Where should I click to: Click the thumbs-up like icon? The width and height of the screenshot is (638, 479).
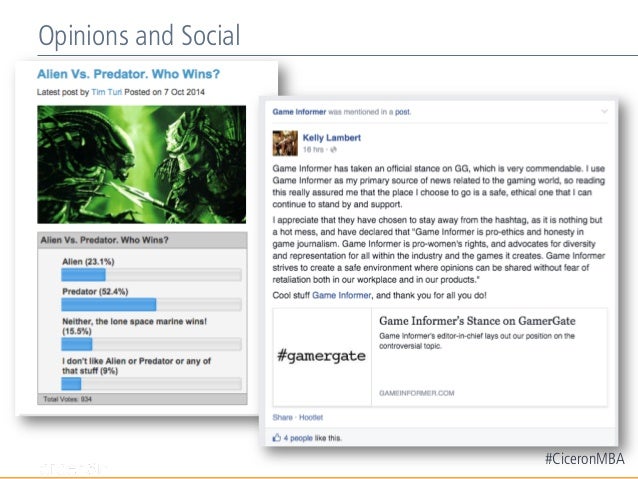[277, 438]
